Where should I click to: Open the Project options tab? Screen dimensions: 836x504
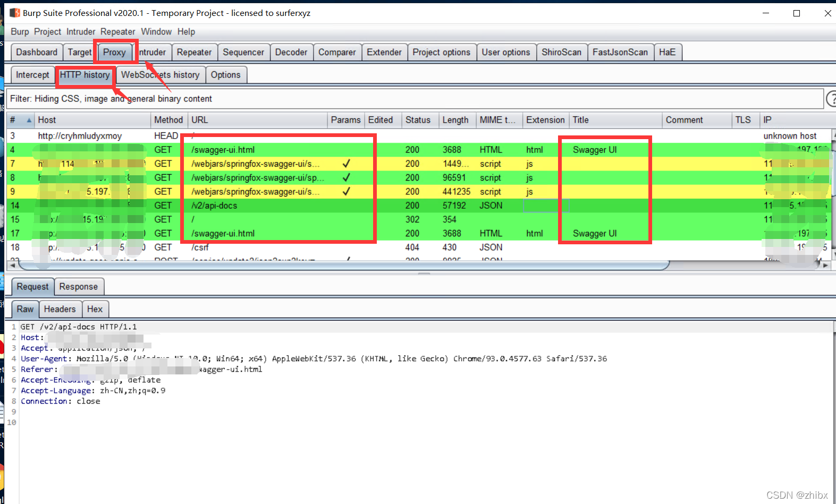(442, 52)
